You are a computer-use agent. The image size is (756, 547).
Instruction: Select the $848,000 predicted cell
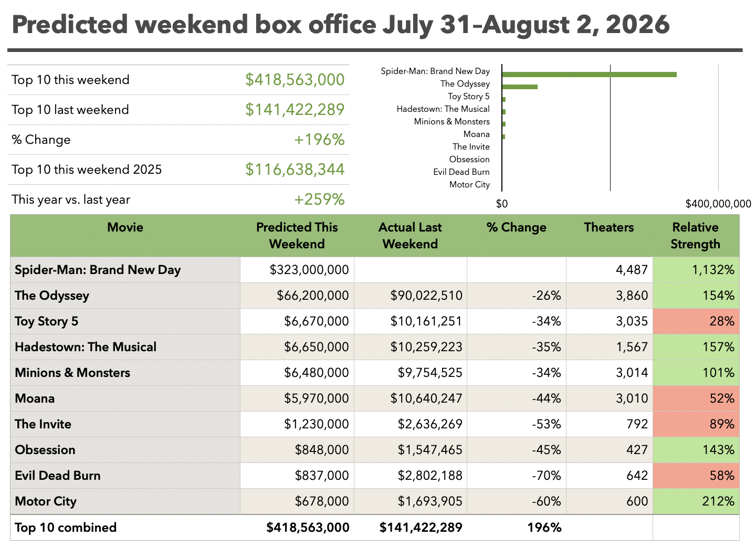(x=297, y=450)
